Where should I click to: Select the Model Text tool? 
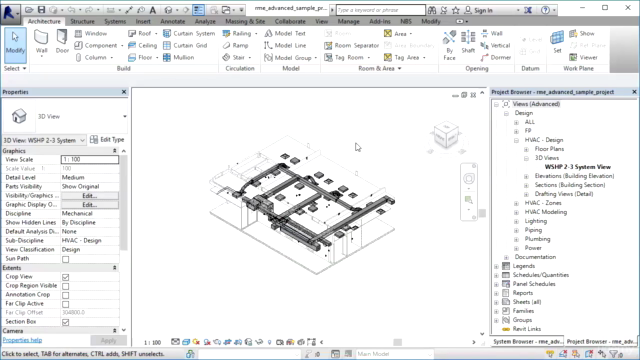coord(285,33)
